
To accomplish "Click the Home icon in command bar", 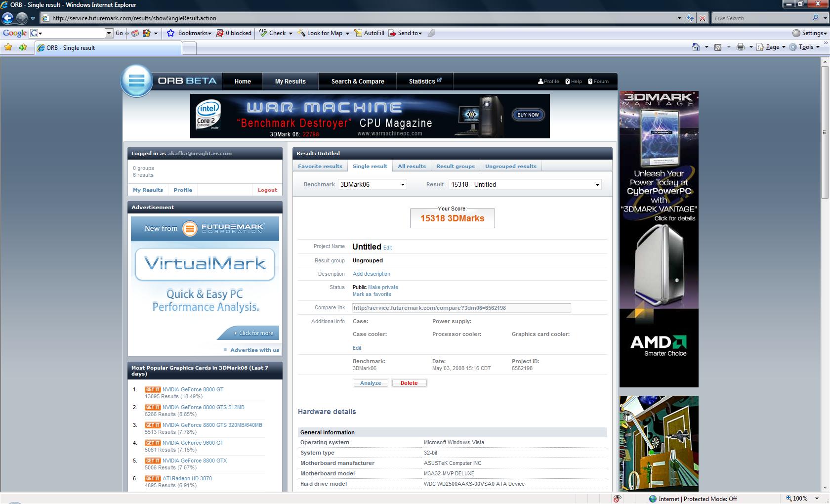I will (x=696, y=47).
